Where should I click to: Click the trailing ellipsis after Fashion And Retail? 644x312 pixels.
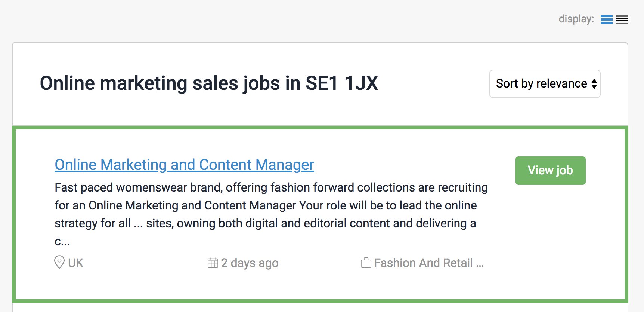point(480,264)
